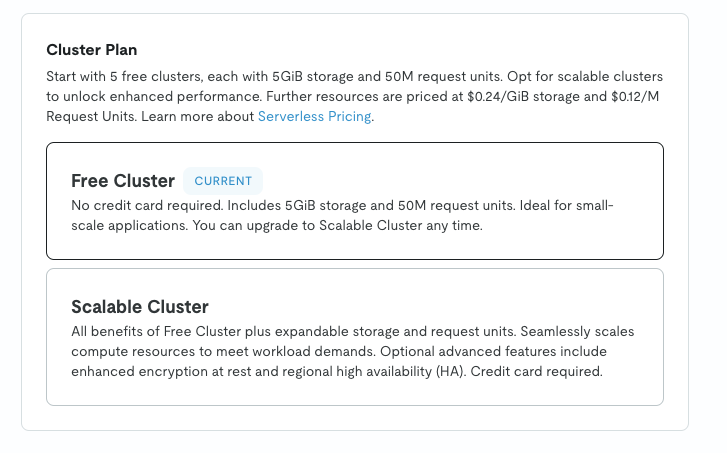Click the CURRENT badge on Free Cluster

(x=223, y=181)
